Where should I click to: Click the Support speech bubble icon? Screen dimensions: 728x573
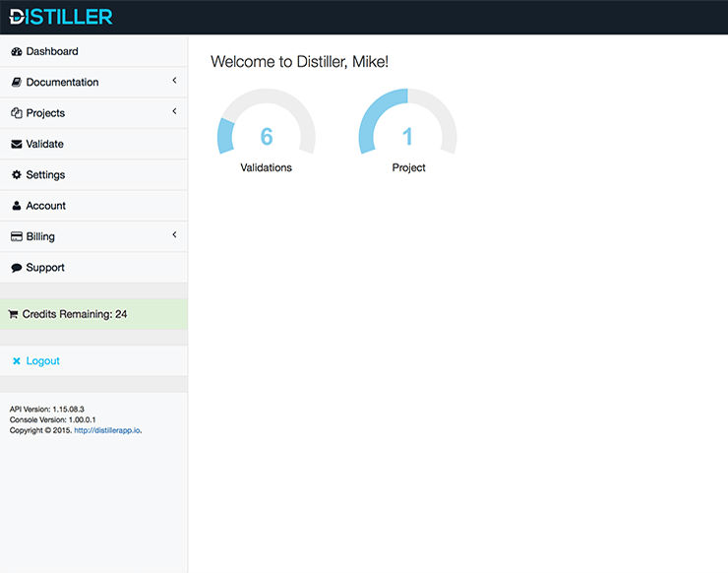(x=17, y=268)
